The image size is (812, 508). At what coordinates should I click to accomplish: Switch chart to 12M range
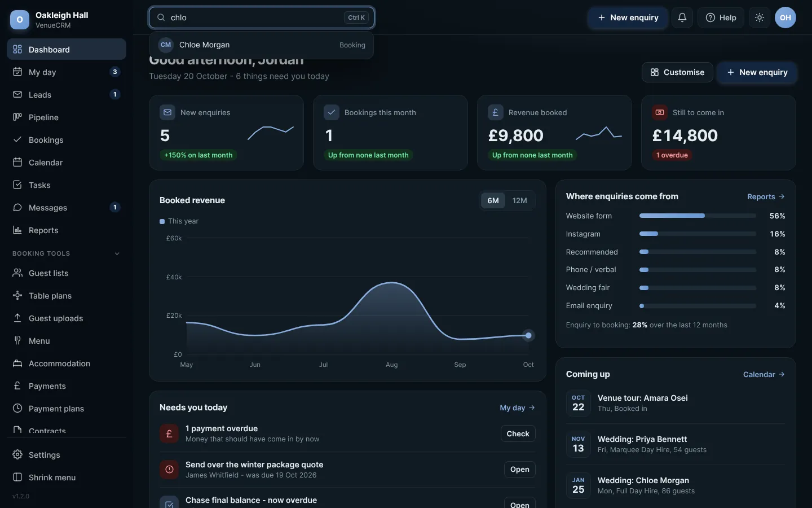pos(520,200)
